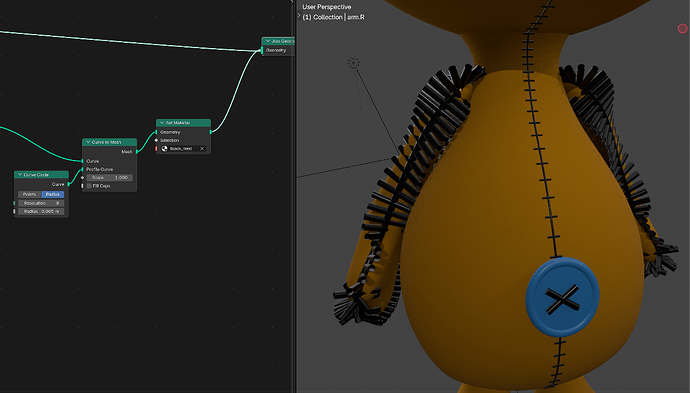Screen dimensions: 690x393
Task: Click the Curve to Mesh node title
Action: click(x=106, y=142)
